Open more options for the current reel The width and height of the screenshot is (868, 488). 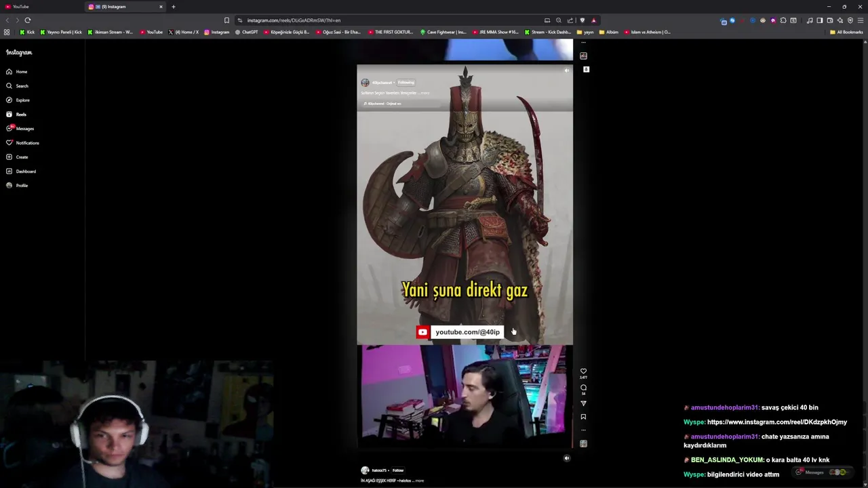click(583, 430)
